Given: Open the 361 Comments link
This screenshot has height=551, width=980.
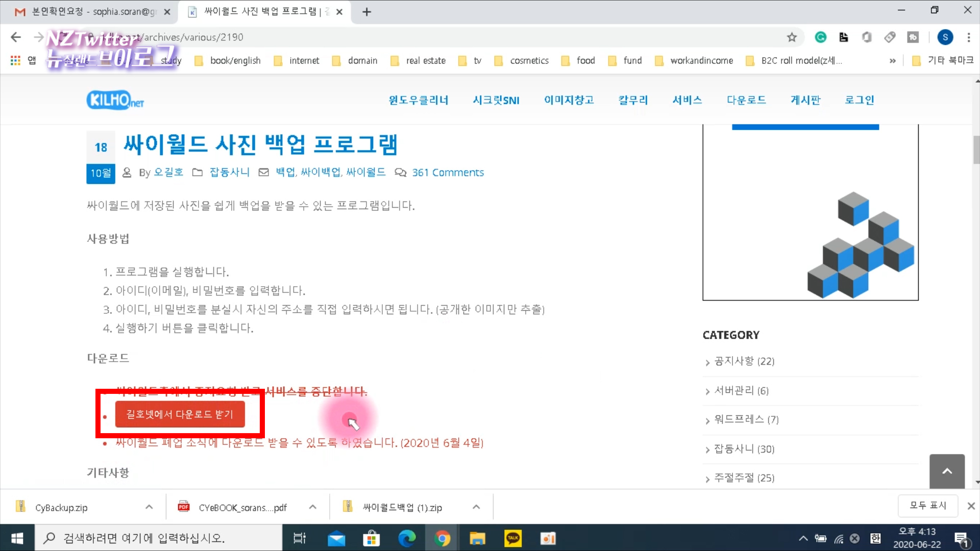Looking at the screenshot, I should click(x=448, y=172).
